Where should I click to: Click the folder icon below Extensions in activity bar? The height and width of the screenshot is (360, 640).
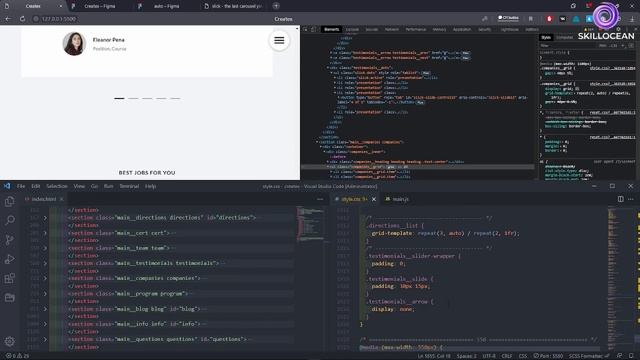(x=9, y=298)
